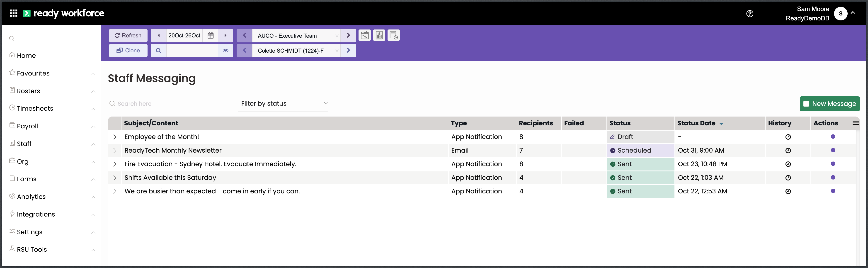Viewport: 868px width, 268px height.
Task: Expand the We are busier than expected row
Action: (115, 191)
